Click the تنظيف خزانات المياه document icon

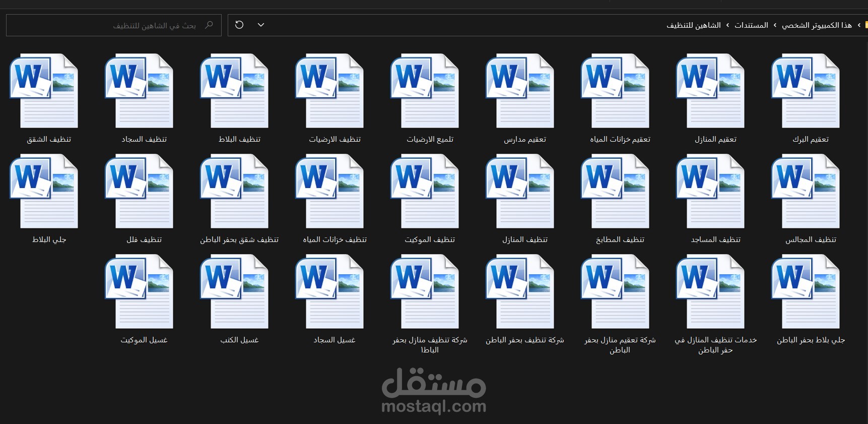point(329,191)
